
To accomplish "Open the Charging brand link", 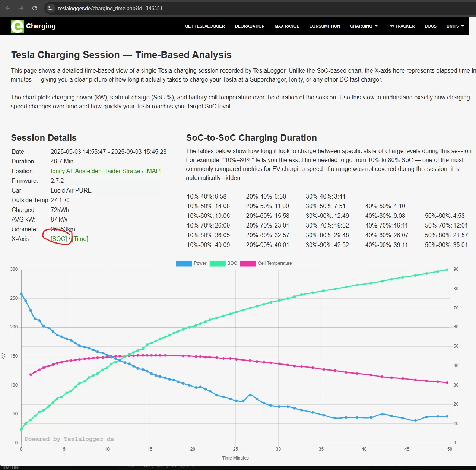I will point(41,26).
